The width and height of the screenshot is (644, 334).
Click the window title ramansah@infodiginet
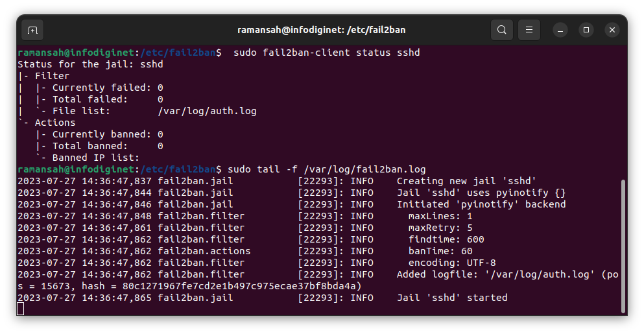pos(322,30)
